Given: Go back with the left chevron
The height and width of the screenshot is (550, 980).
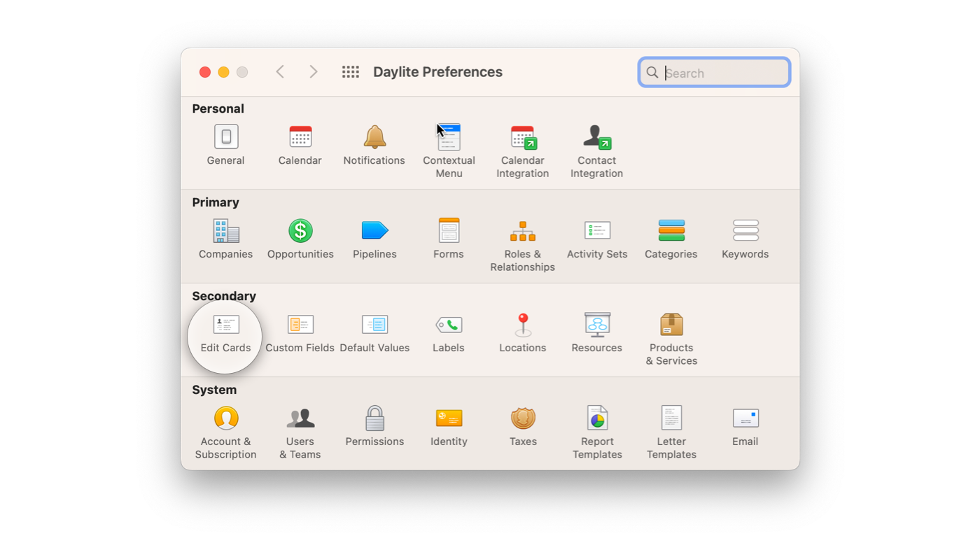Looking at the screenshot, I should 280,72.
